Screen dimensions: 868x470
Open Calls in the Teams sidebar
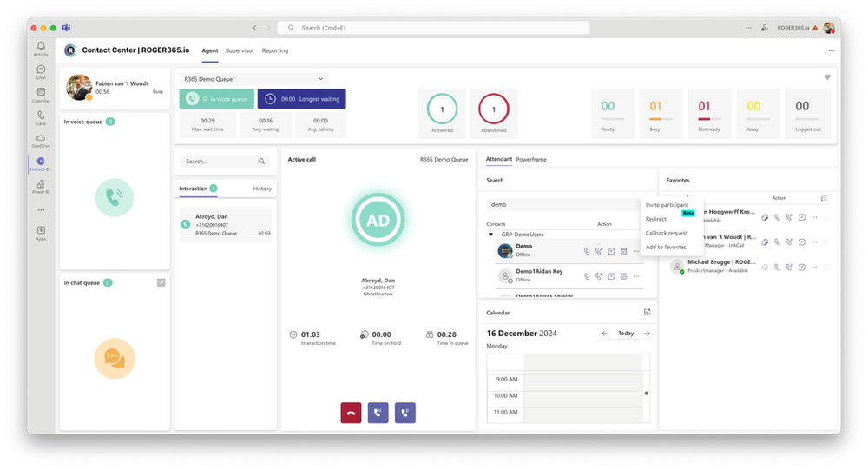click(x=41, y=117)
